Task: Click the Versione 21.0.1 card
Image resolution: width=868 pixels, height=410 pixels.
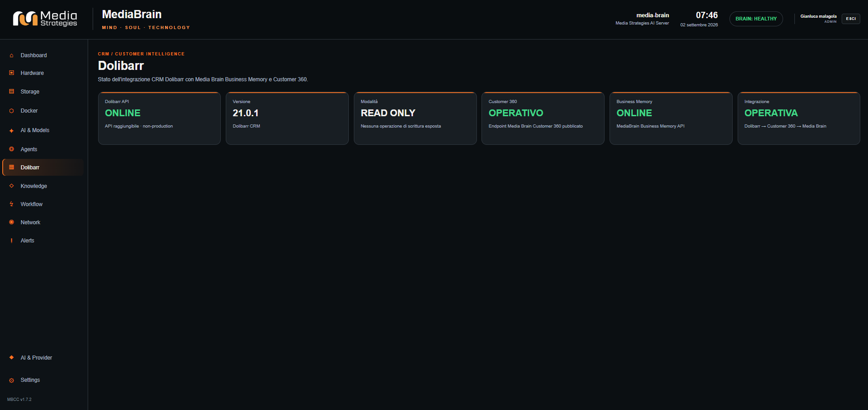Action: pyautogui.click(x=287, y=119)
